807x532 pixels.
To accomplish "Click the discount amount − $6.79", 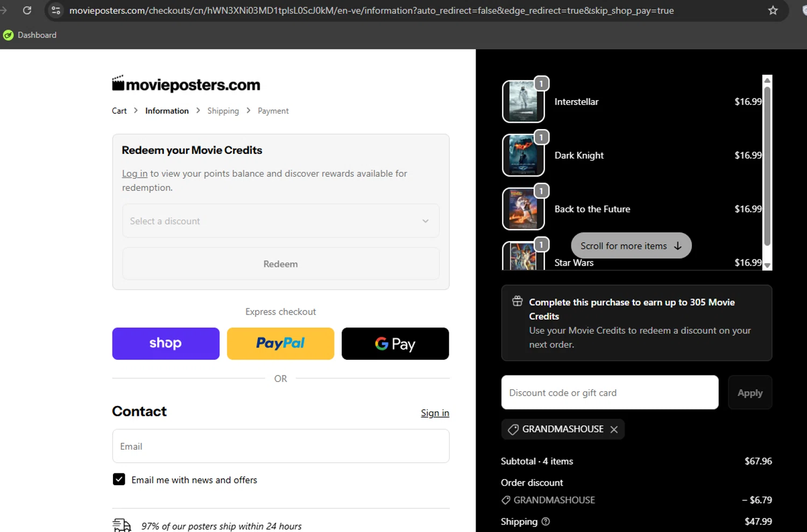I will [x=757, y=500].
